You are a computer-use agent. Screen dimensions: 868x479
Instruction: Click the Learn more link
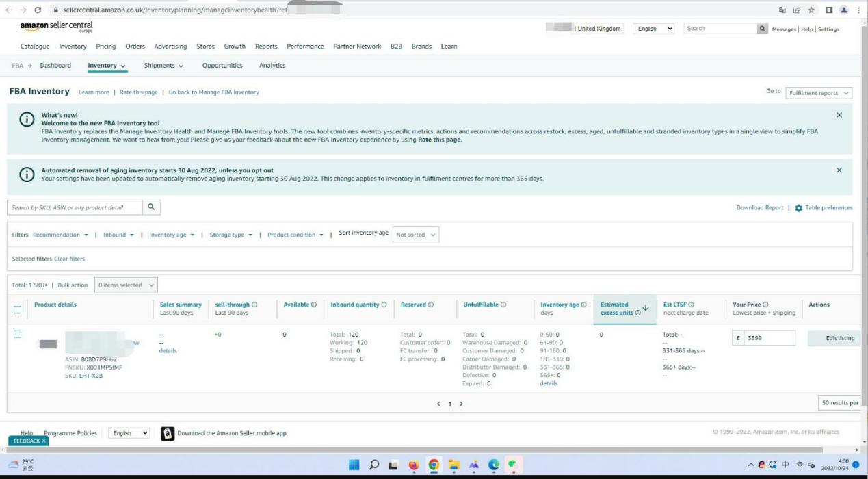pyautogui.click(x=94, y=92)
